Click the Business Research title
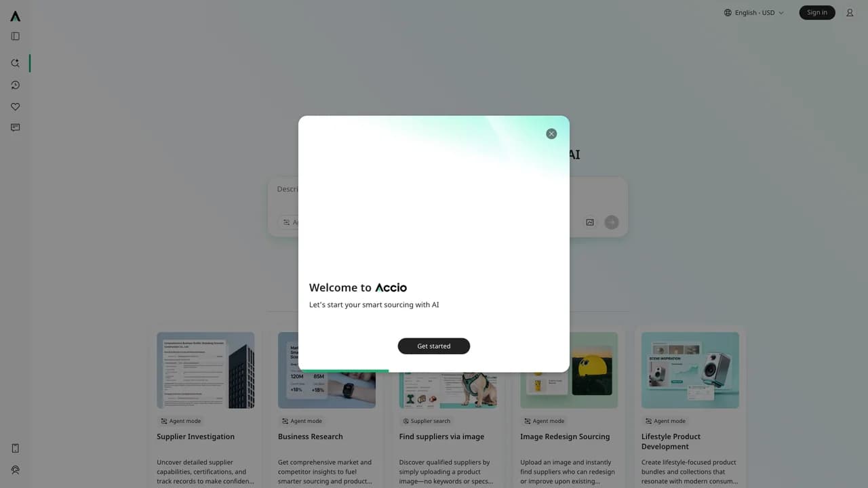The image size is (868, 488). click(x=311, y=436)
